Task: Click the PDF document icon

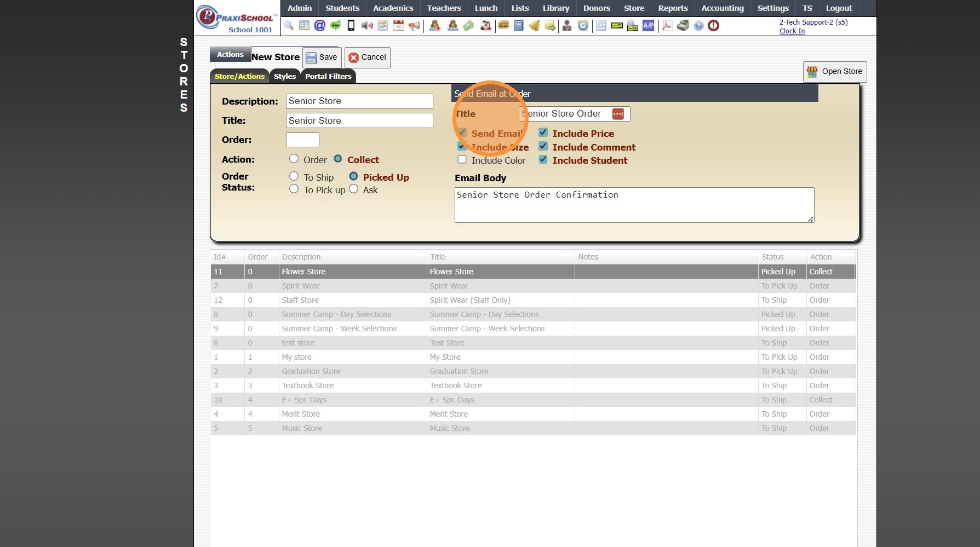Action: (x=667, y=26)
